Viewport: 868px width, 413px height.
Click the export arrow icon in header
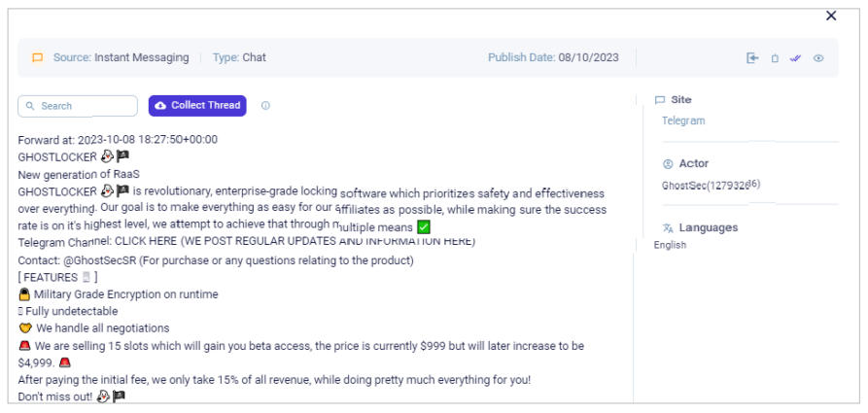coord(752,57)
